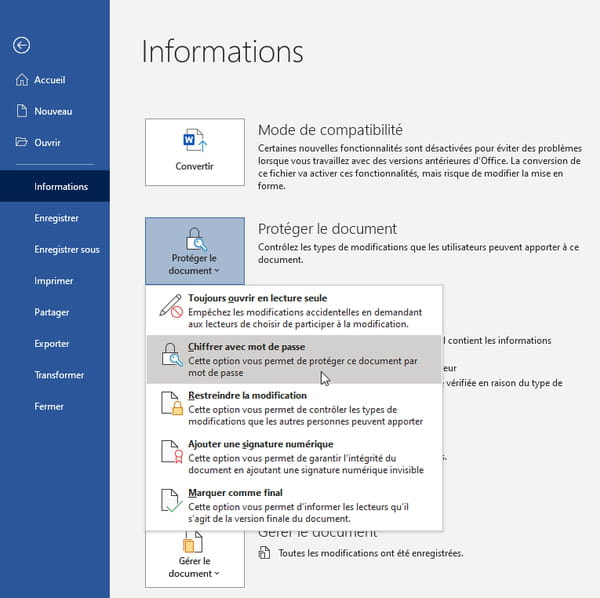600x598 pixels.
Task: Click the Accueil home icon
Action: coord(22,80)
